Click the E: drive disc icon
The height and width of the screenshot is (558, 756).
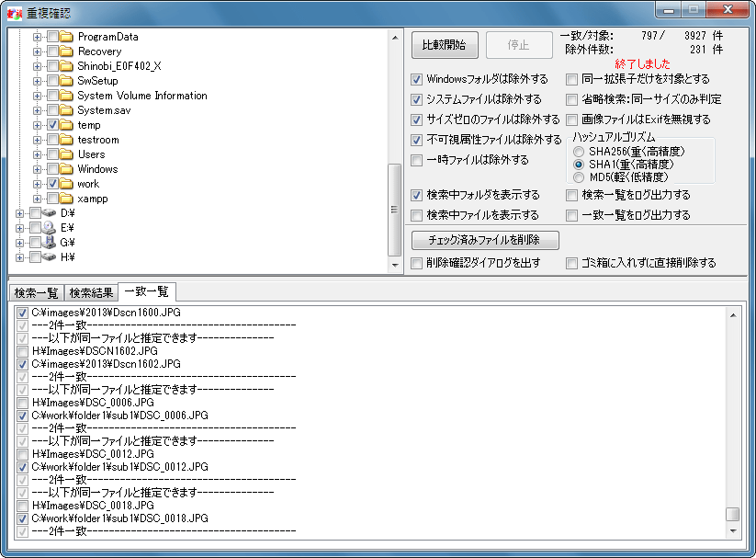point(50,228)
